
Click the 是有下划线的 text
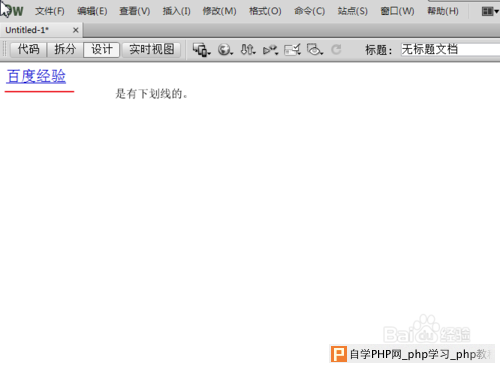pyautogui.click(x=151, y=94)
